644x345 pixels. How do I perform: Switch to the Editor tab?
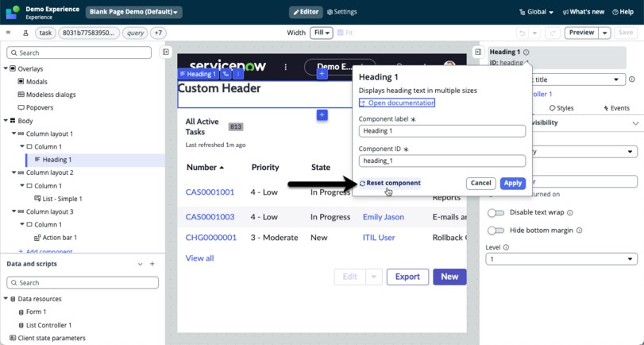point(306,12)
